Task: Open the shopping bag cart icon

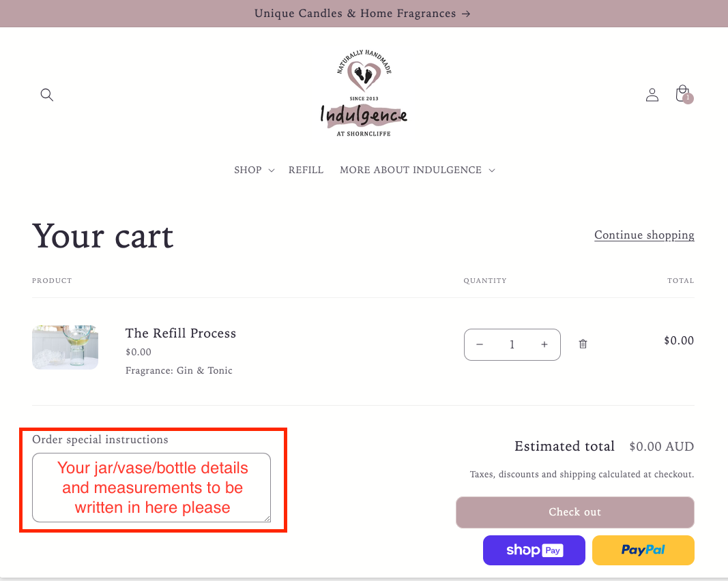Action: [682, 94]
